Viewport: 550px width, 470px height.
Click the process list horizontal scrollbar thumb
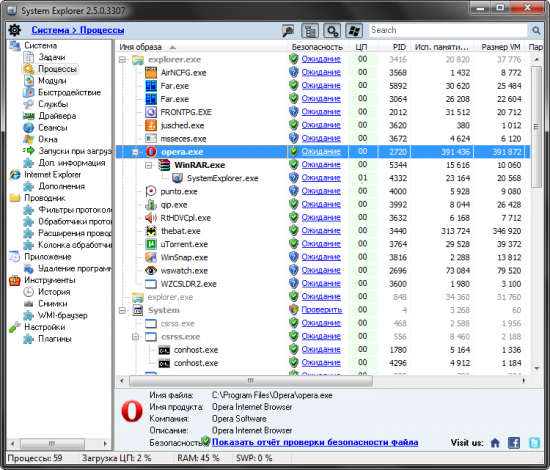[x=251, y=381]
